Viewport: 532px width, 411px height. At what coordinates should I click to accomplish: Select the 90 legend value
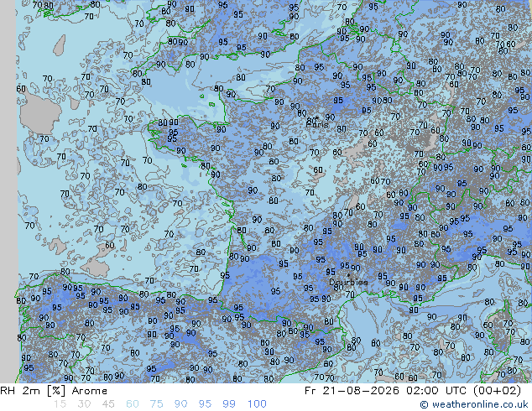pos(180,404)
